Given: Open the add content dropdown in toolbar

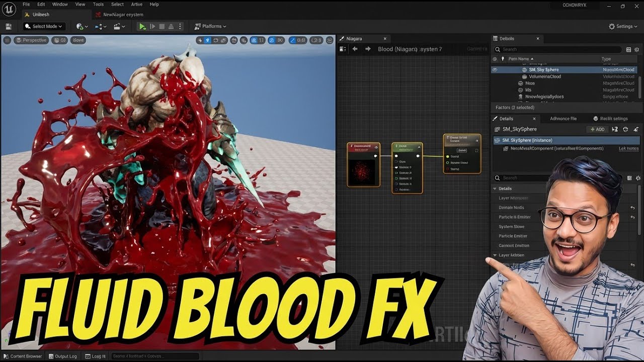Looking at the screenshot, I should tap(82, 26).
